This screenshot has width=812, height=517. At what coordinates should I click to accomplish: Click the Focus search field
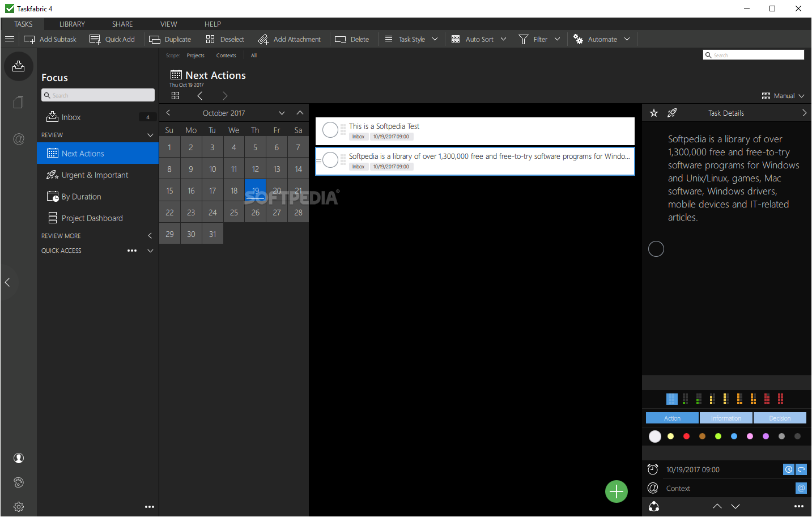[98, 95]
